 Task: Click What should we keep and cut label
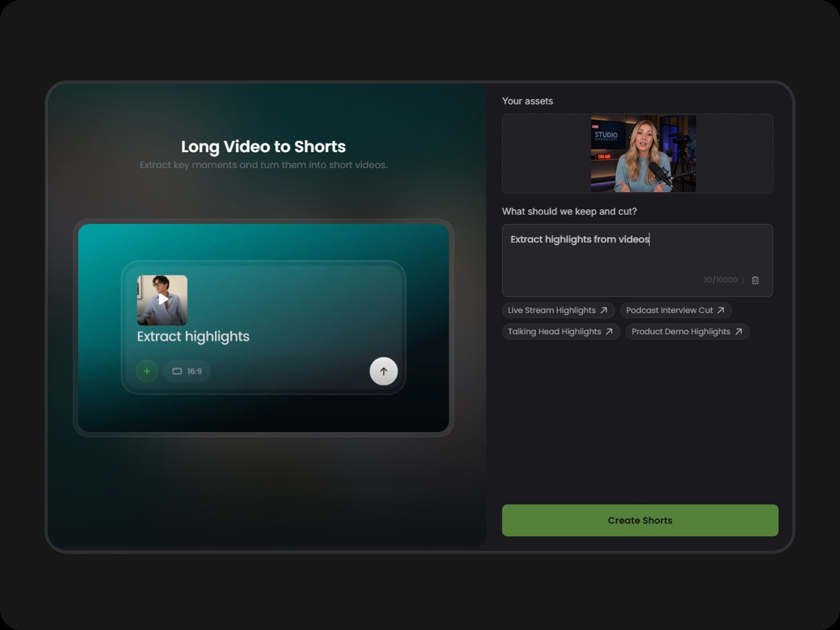coord(569,211)
